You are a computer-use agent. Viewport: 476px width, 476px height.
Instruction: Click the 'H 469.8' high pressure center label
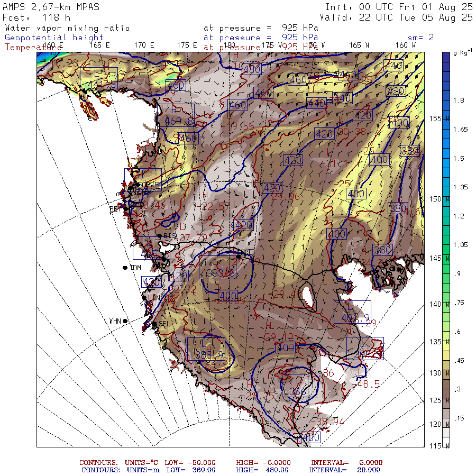tap(176, 115)
